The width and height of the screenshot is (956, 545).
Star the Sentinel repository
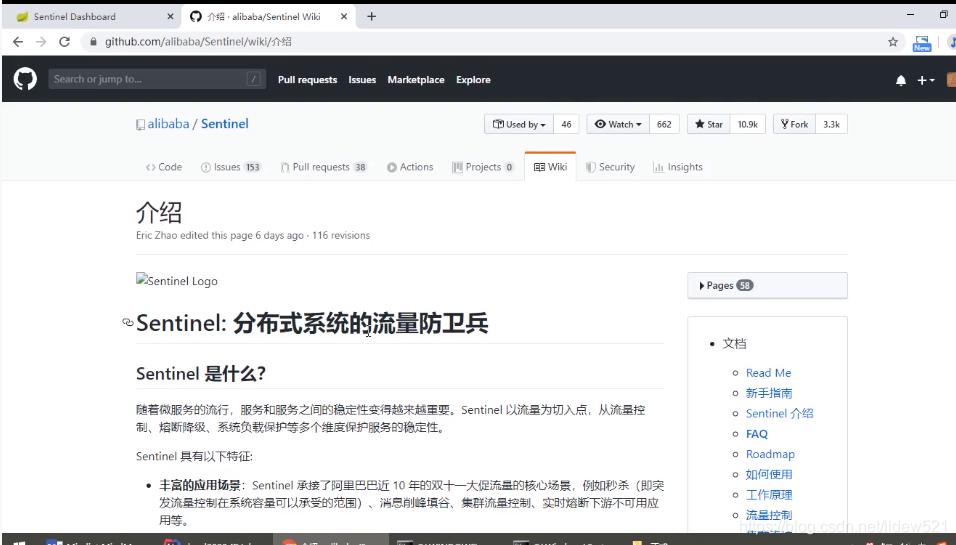click(x=708, y=124)
